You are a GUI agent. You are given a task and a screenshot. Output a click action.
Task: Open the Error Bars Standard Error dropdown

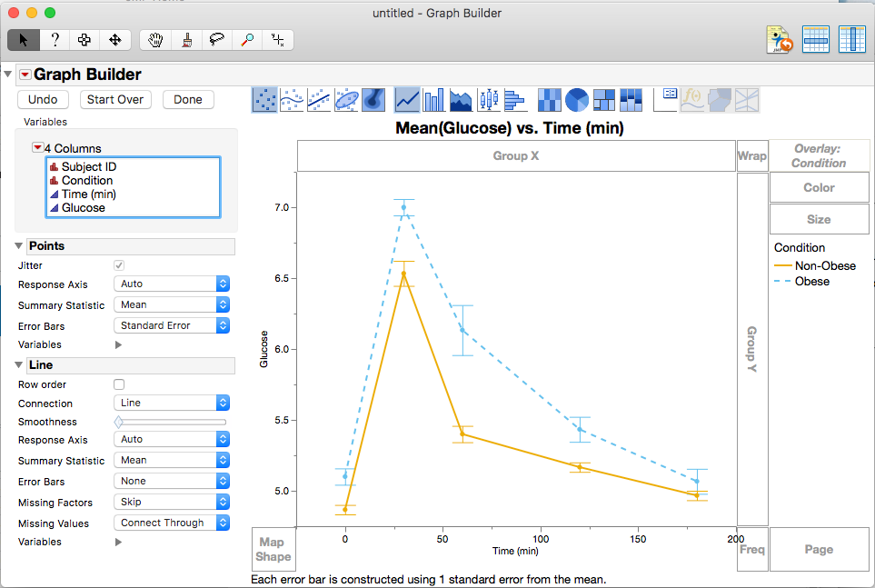click(172, 325)
